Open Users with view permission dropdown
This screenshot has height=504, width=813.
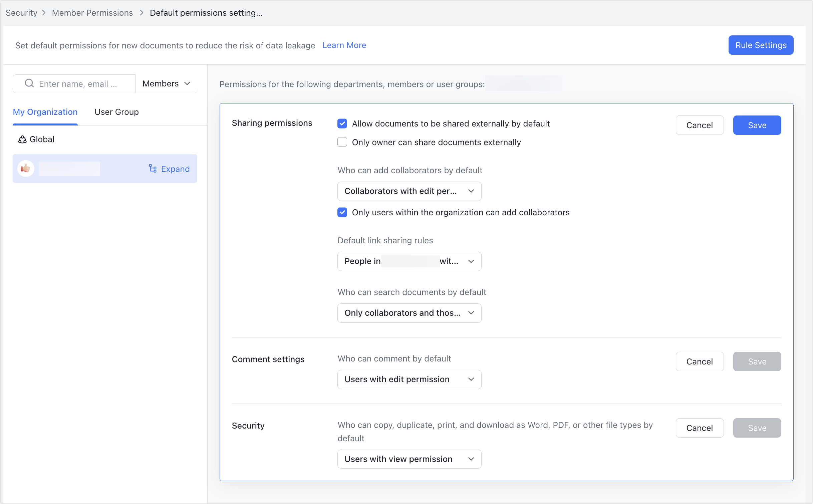(x=409, y=459)
